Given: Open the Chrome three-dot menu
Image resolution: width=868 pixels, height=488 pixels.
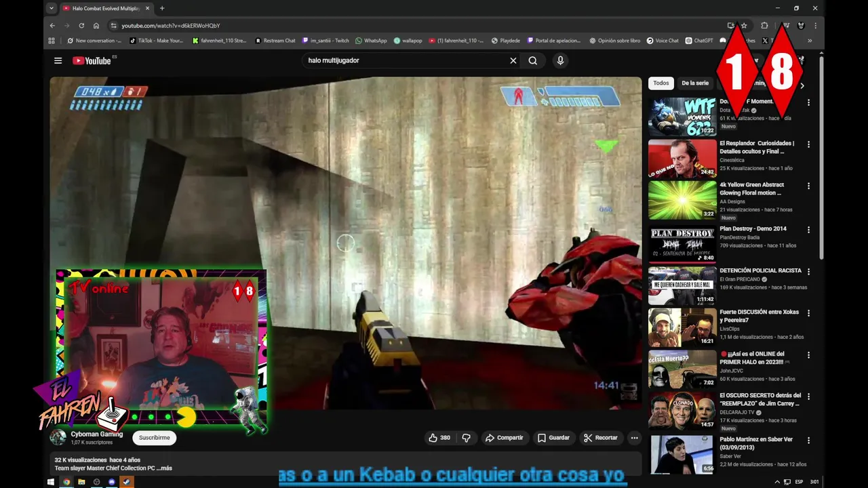Looking at the screenshot, I should [x=815, y=26].
